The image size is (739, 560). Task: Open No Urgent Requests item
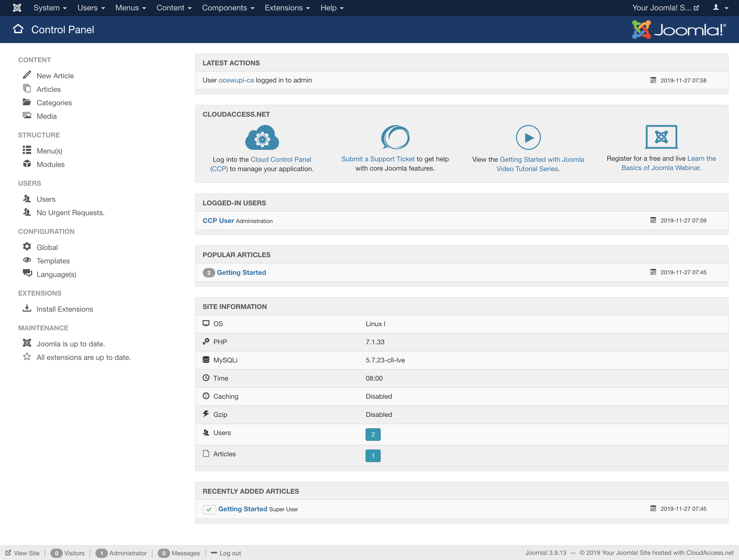[x=71, y=213]
